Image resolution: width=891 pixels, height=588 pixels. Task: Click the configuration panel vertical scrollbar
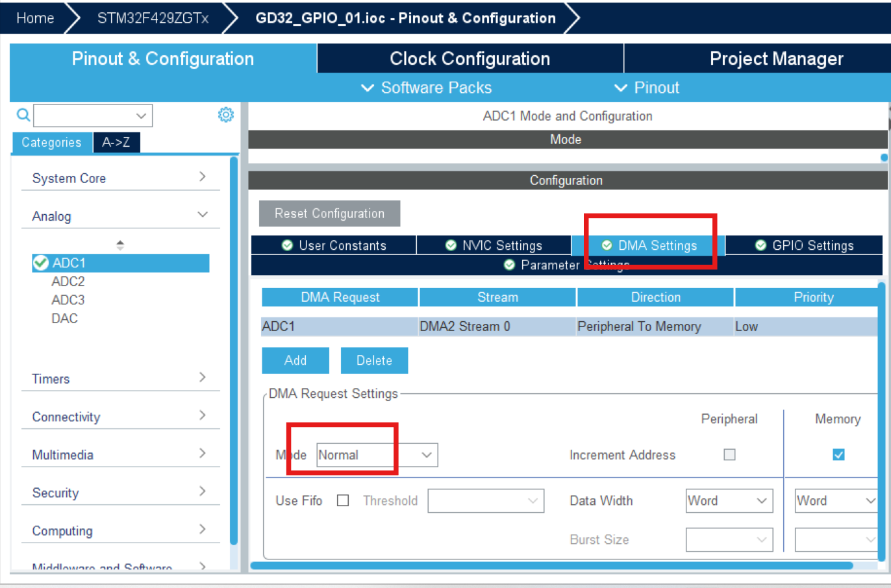881,422
